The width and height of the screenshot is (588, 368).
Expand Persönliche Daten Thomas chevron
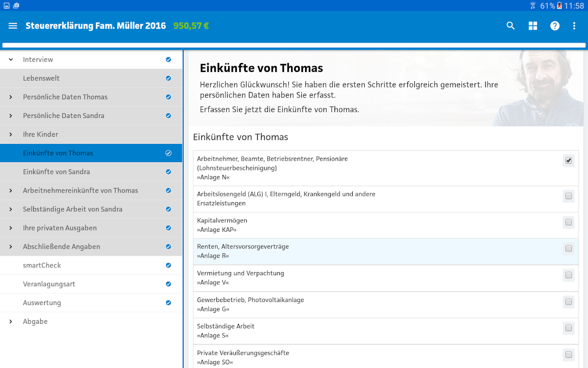click(11, 97)
